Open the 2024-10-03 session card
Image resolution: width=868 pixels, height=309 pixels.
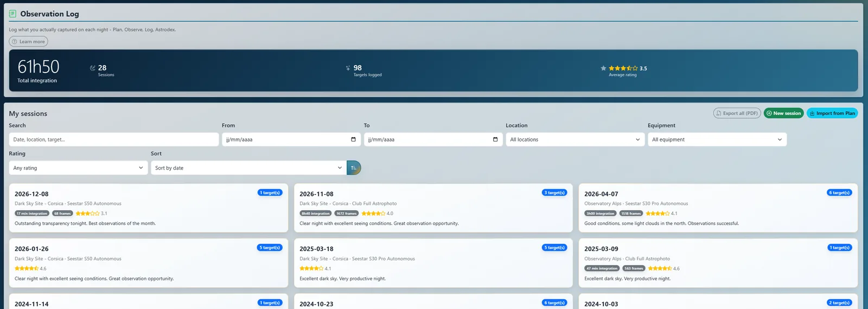pos(718,302)
